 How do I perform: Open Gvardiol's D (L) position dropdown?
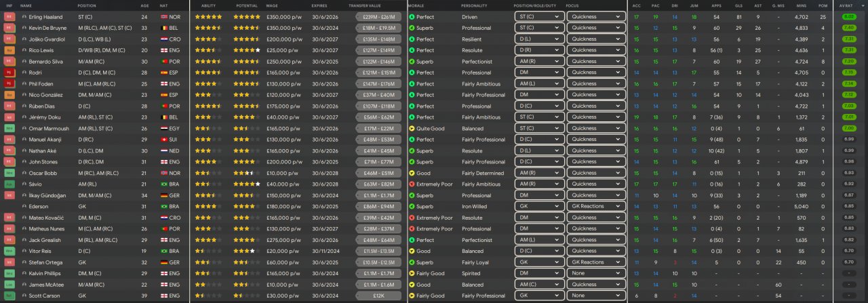(539, 39)
